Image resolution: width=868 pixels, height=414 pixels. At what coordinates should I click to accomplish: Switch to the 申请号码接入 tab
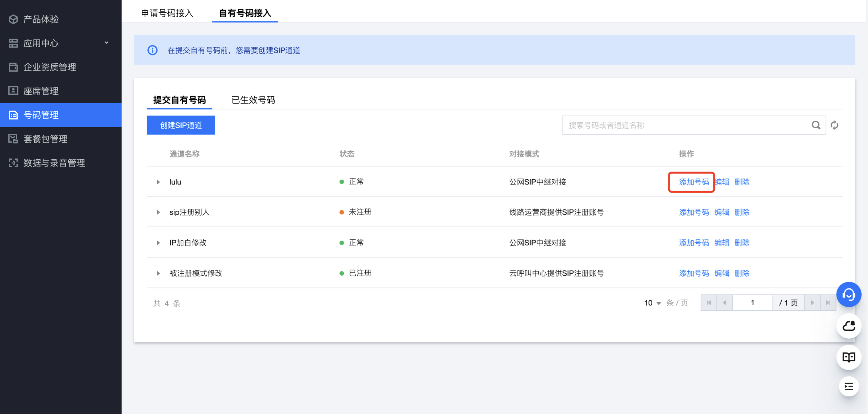[167, 13]
